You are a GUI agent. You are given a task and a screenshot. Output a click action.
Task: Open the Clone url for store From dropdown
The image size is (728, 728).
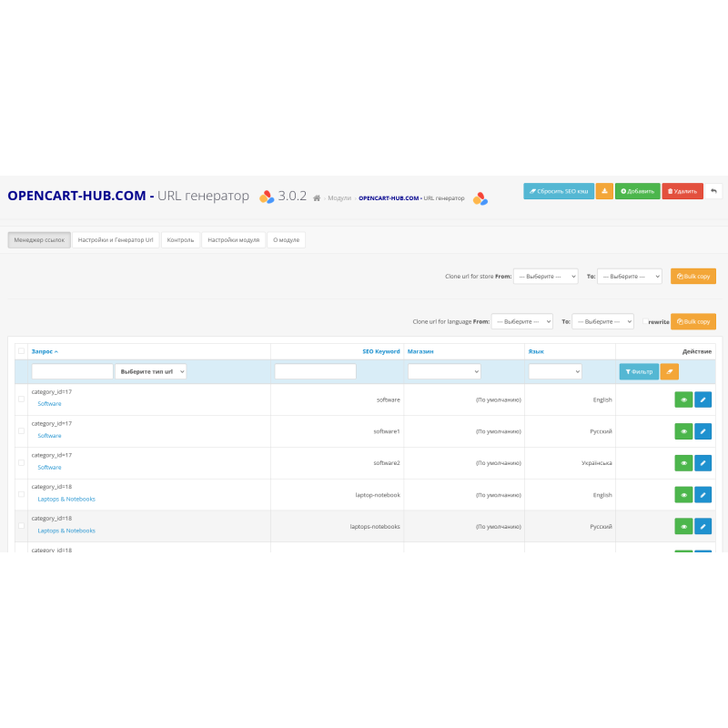click(x=546, y=277)
